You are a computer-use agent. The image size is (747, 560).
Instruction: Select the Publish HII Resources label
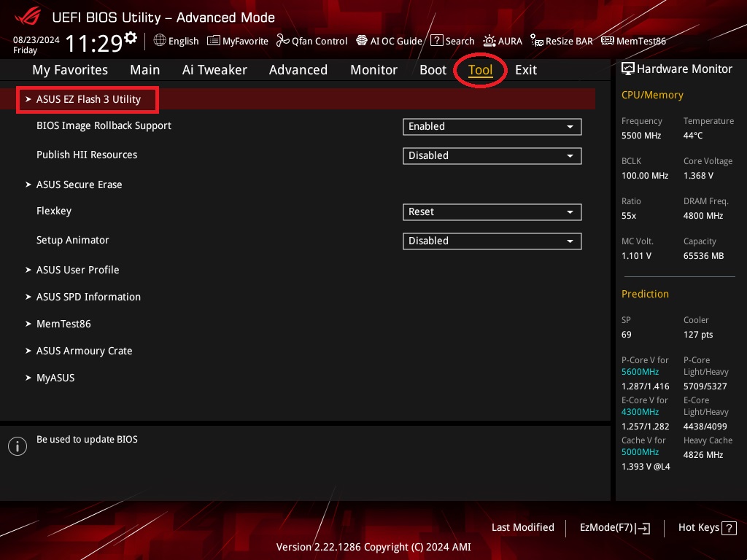pyautogui.click(x=87, y=155)
